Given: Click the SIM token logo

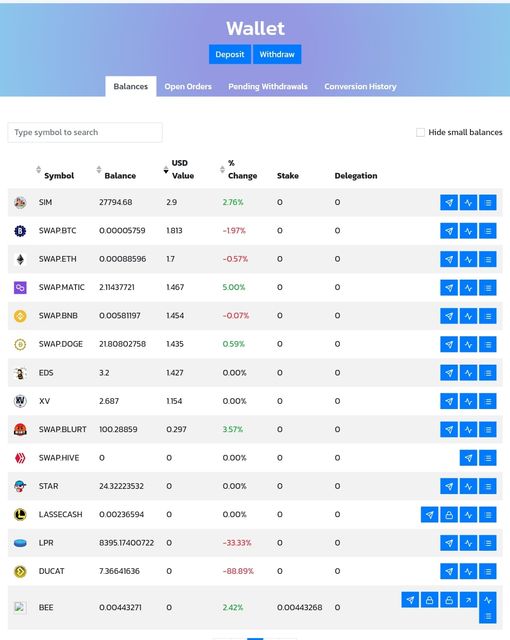Looking at the screenshot, I should click(x=20, y=202).
